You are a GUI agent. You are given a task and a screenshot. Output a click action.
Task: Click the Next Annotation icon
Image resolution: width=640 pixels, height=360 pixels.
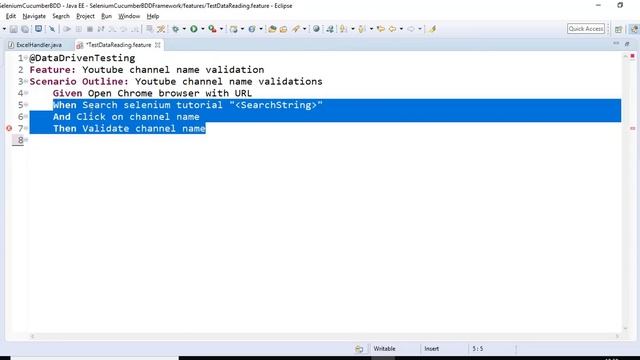(343, 29)
